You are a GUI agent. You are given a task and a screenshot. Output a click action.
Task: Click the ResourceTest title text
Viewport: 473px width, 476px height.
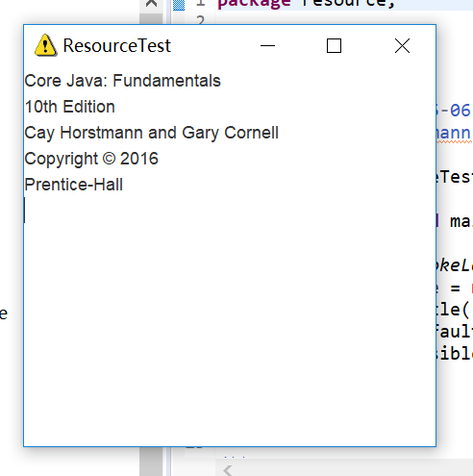point(116,45)
